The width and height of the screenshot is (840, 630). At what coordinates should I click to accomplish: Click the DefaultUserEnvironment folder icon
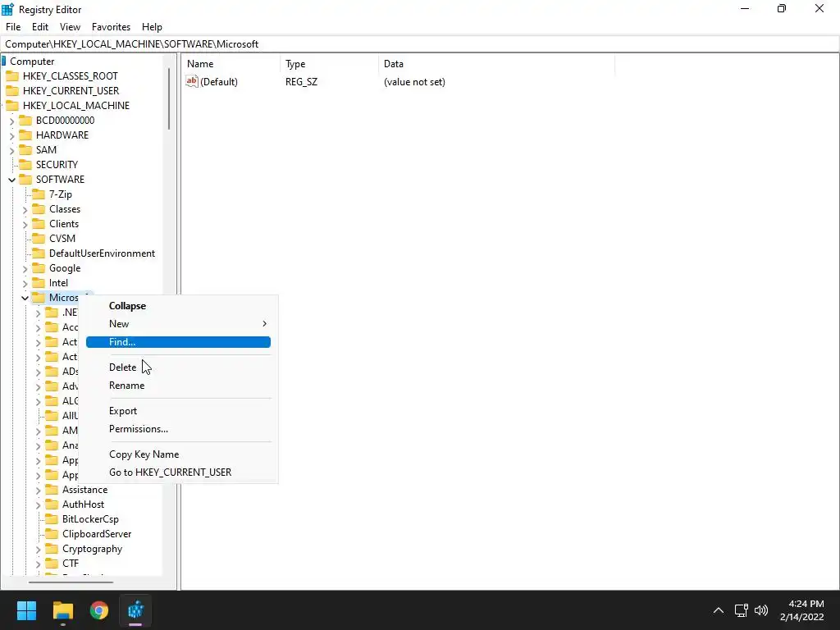[x=39, y=253]
